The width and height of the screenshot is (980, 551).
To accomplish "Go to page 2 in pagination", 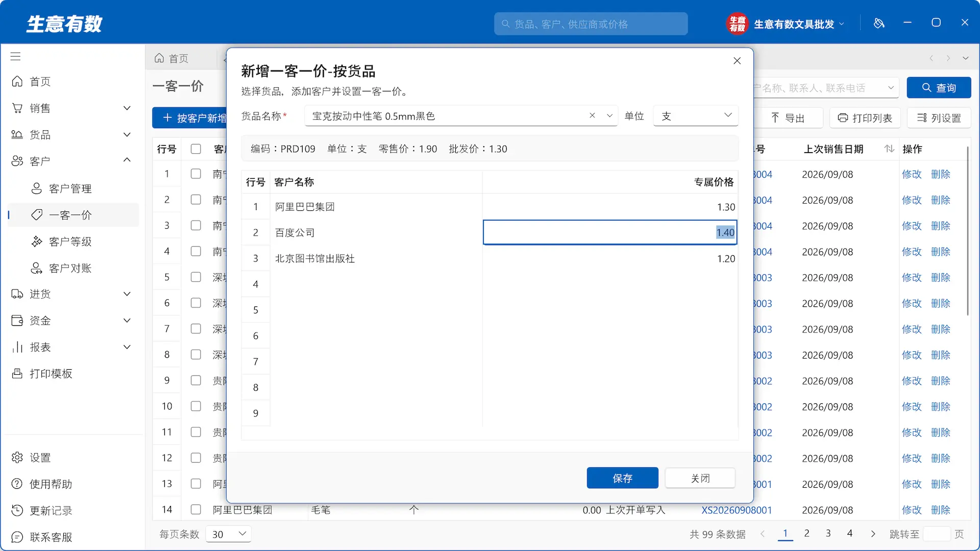I will click(x=806, y=534).
